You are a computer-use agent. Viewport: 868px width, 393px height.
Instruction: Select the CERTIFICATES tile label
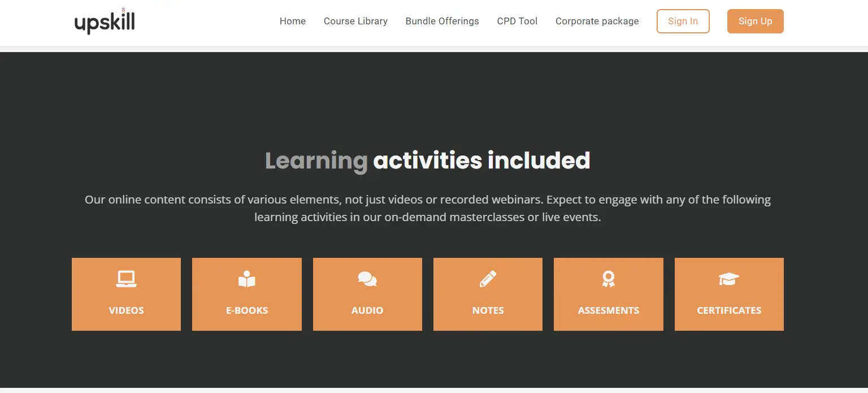729,310
